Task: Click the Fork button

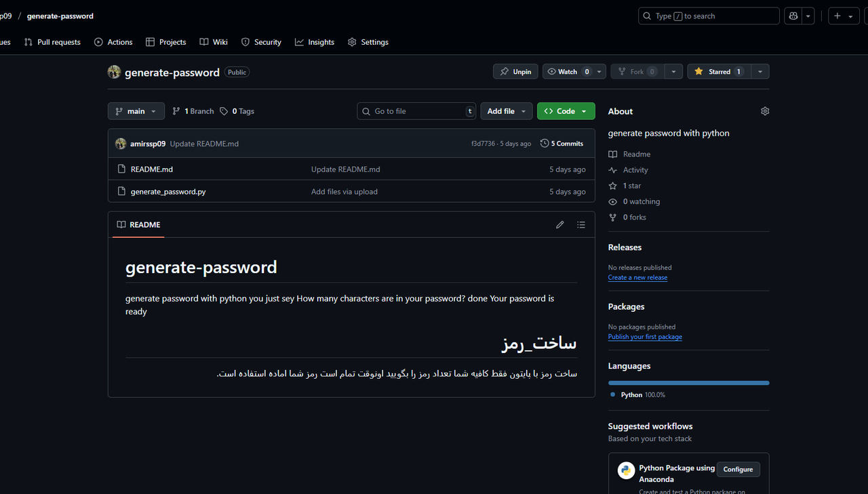Action: [637, 72]
